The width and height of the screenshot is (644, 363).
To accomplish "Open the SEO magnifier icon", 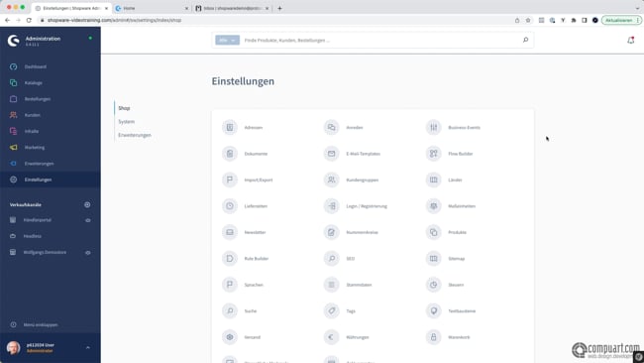I will [x=332, y=259].
